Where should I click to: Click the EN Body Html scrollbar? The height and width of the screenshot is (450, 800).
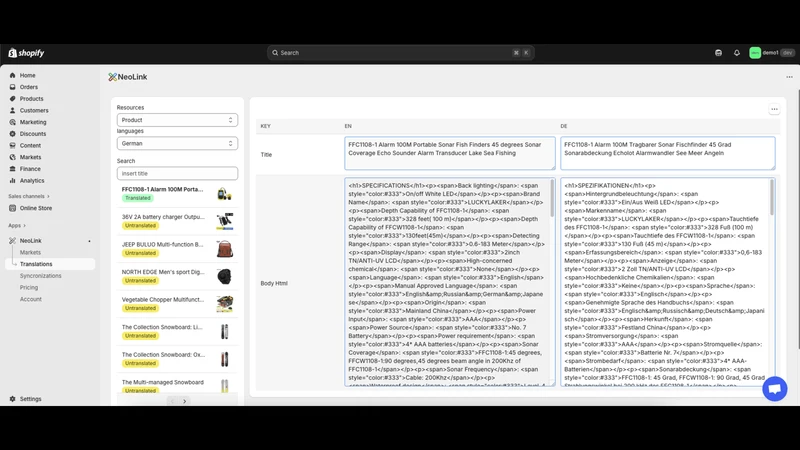[x=552, y=198]
